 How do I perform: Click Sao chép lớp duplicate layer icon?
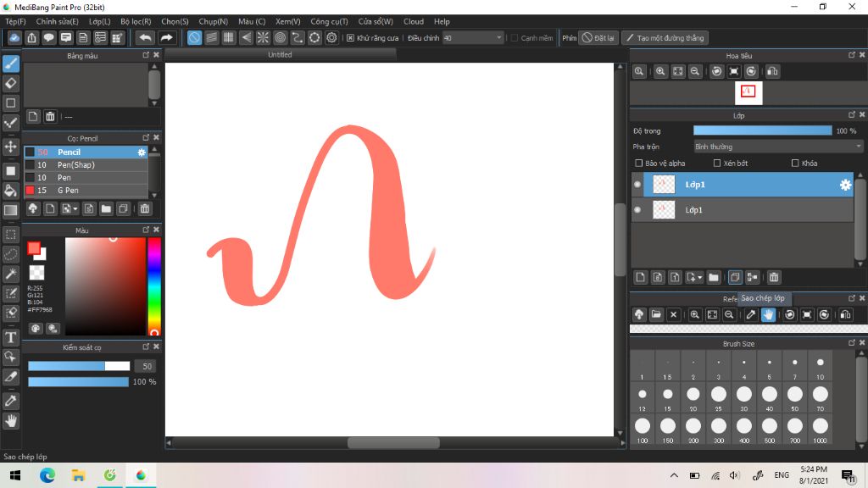pyautogui.click(x=735, y=277)
